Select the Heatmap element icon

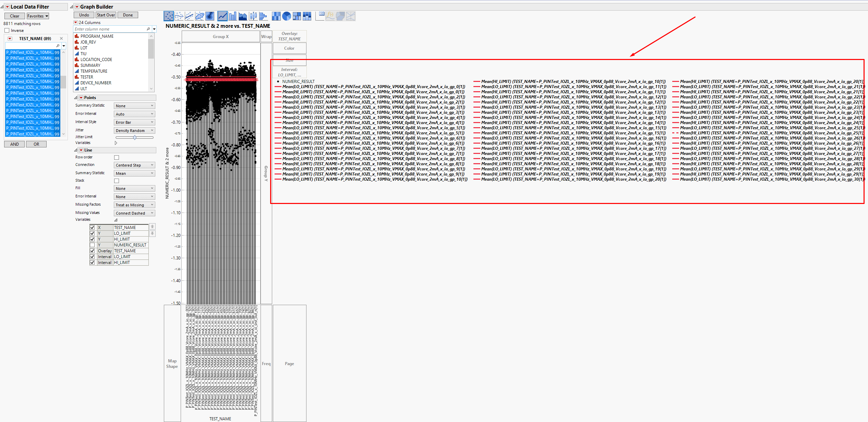[x=276, y=16]
